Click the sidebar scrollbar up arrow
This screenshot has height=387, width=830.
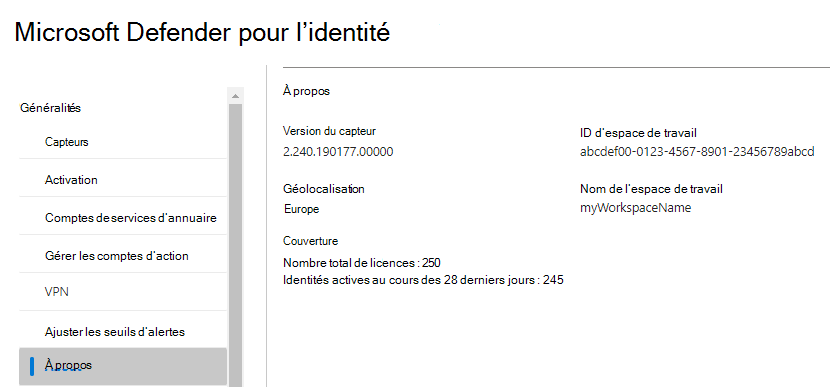tap(235, 95)
